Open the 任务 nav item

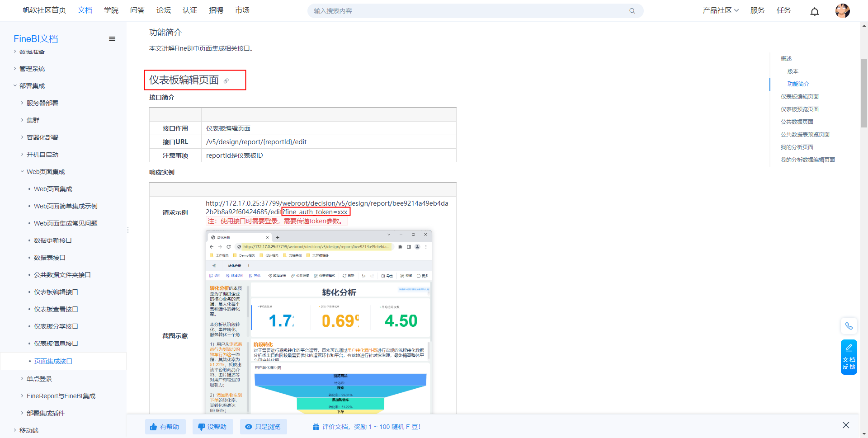pos(784,10)
